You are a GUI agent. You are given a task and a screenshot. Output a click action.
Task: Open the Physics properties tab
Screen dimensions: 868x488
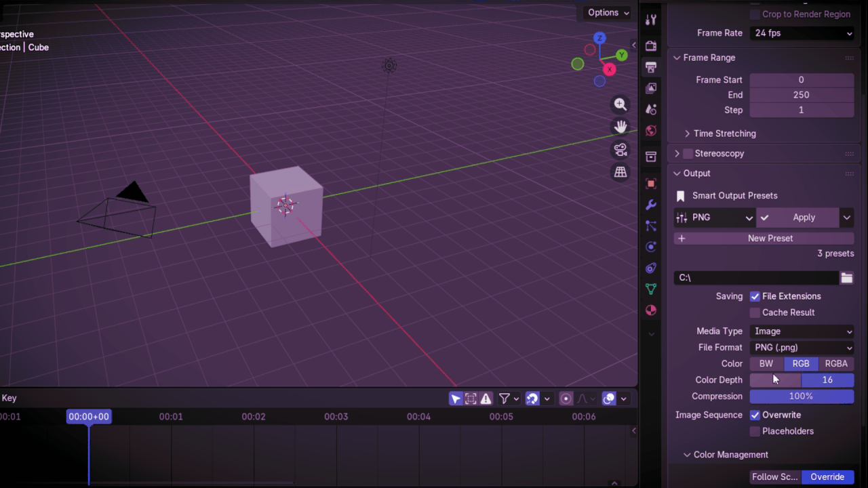click(650, 247)
